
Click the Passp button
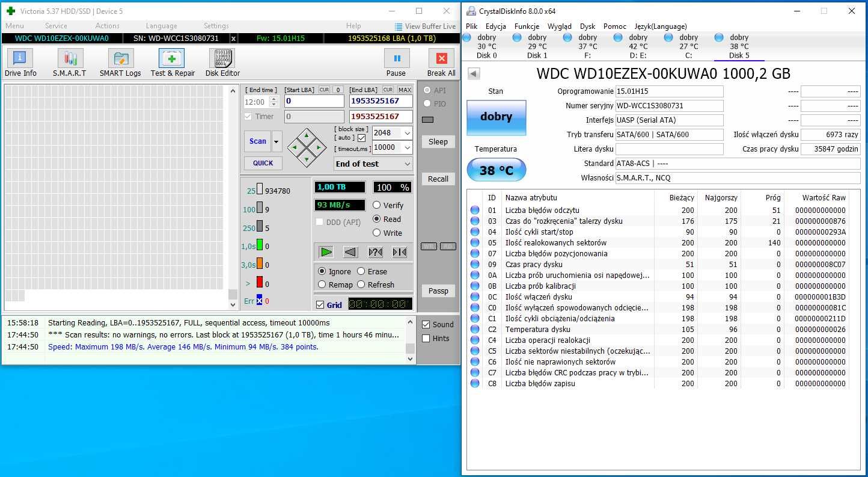point(438,291)
